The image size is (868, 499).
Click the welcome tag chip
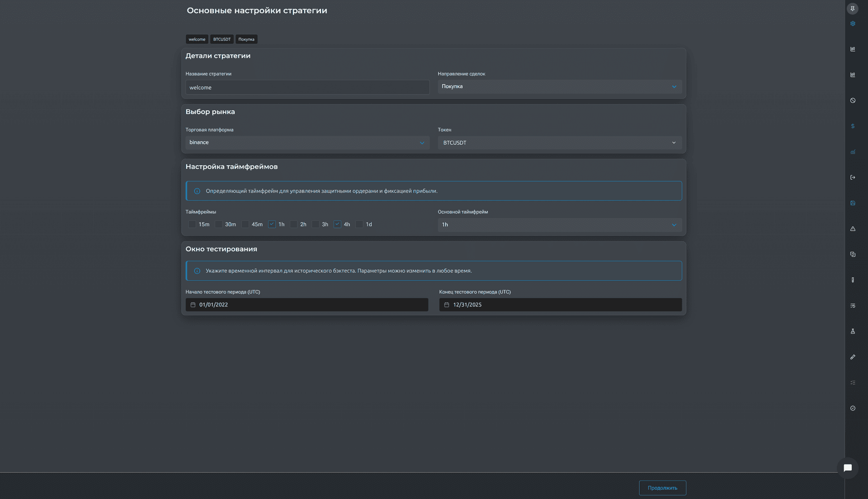tap(197, 39)
